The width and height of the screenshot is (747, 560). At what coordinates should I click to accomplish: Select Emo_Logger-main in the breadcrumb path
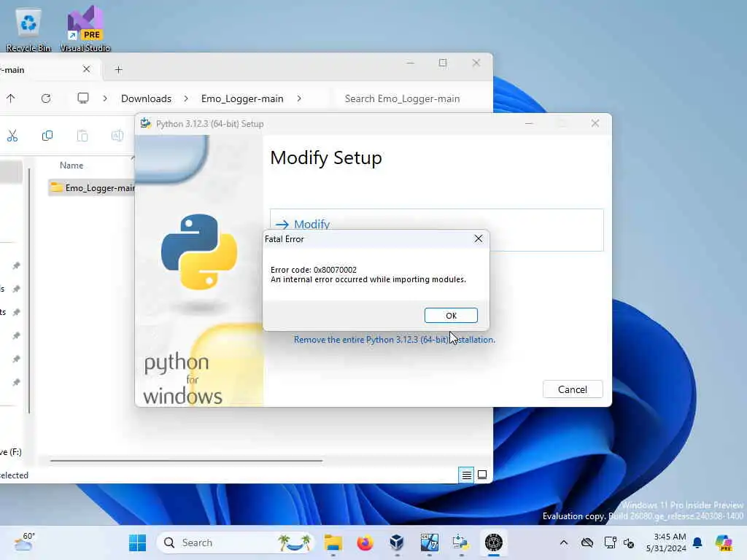coord(242,98)
